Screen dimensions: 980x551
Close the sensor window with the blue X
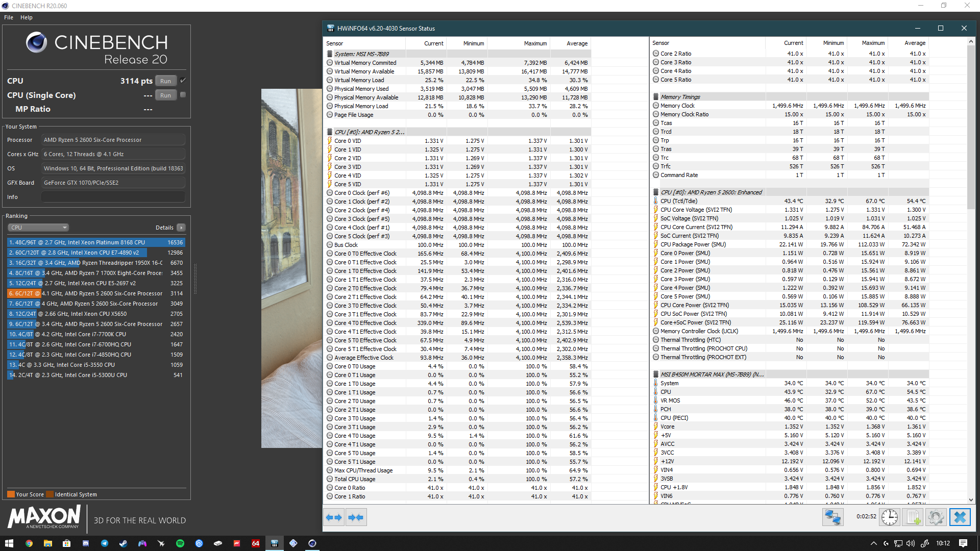[x=960, y=517]
